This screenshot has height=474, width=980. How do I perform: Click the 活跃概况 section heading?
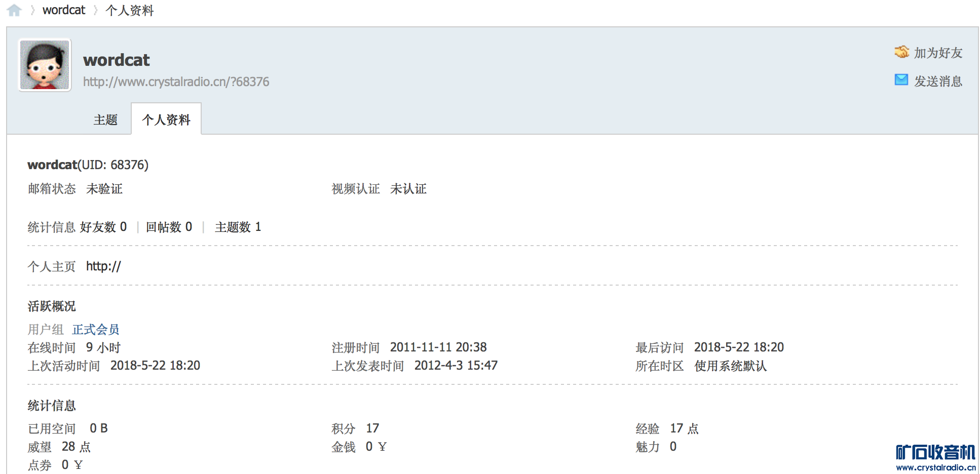tap(52, 306)
